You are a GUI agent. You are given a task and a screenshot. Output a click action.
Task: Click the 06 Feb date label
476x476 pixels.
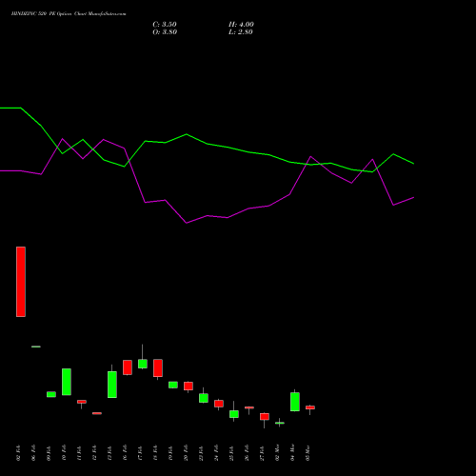click(x=33, y=453)
